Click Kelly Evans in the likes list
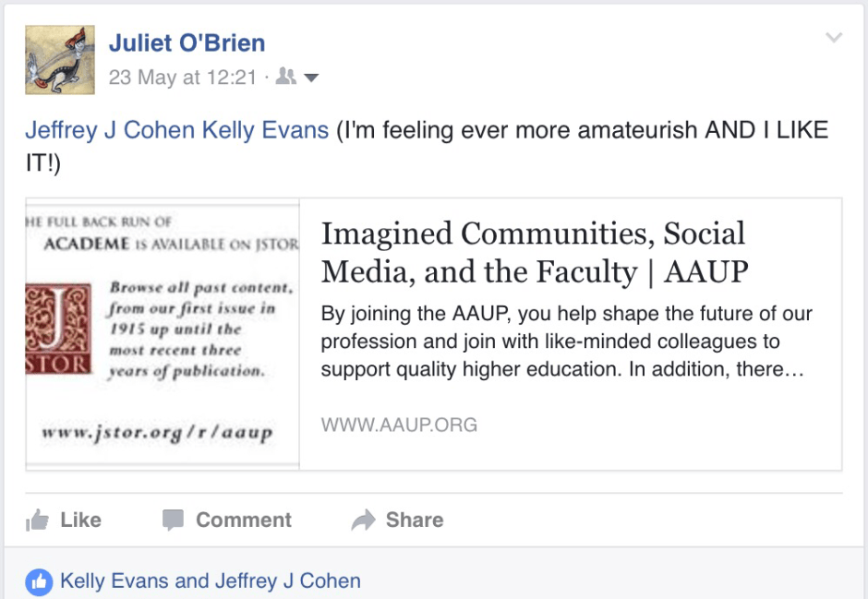The width and height of the screenshot is (868, 599). 115,581
